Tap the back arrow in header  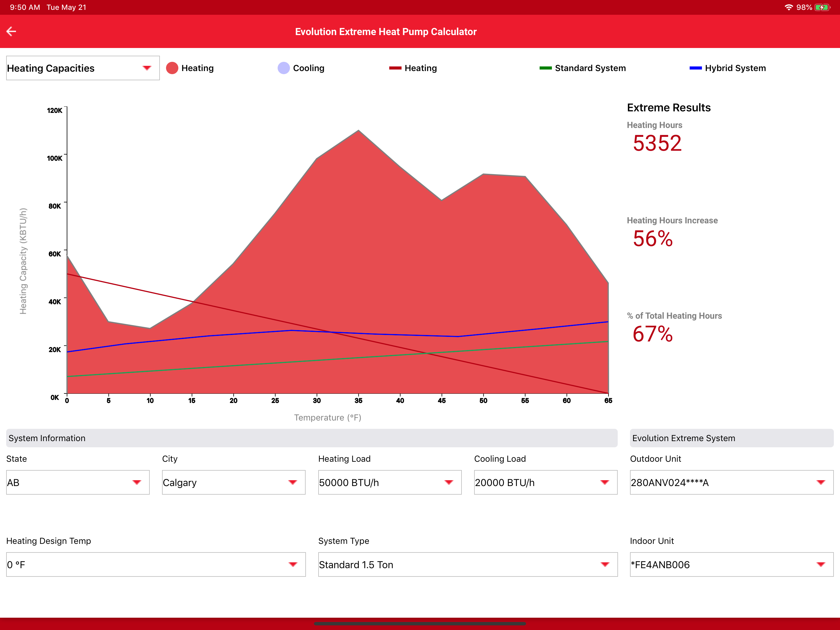click(11, 32)
